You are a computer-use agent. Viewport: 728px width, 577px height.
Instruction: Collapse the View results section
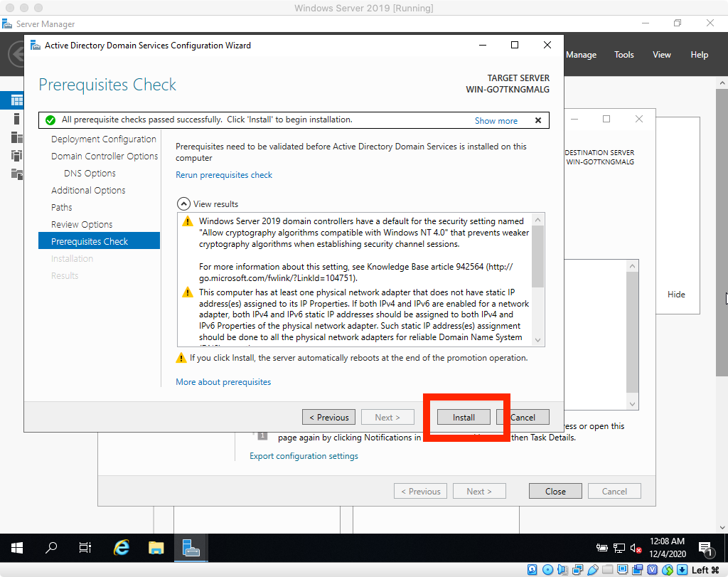pos(183,204)
